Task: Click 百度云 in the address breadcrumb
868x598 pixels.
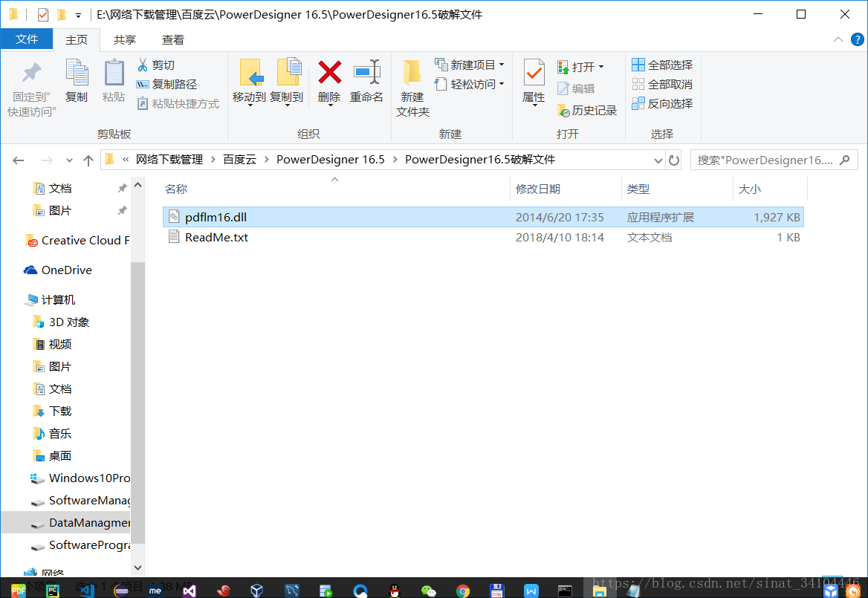Action: pos(240,160)
